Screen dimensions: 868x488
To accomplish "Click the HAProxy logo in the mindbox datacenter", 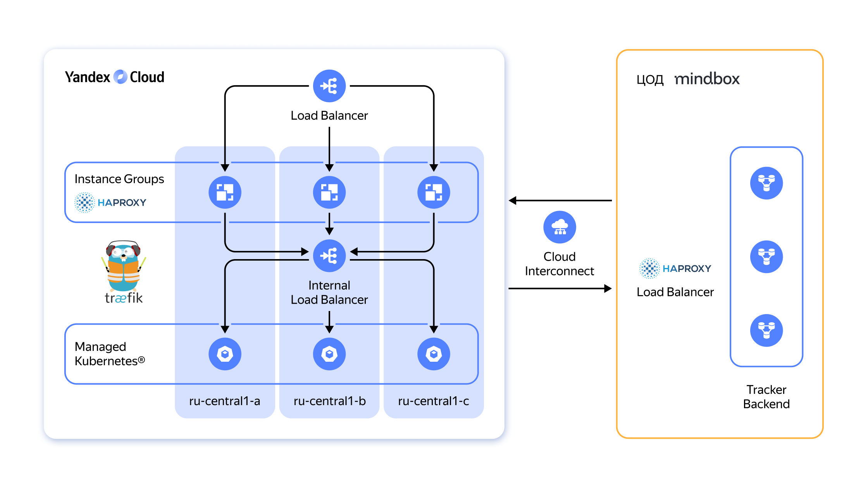I will coord(675,268).
